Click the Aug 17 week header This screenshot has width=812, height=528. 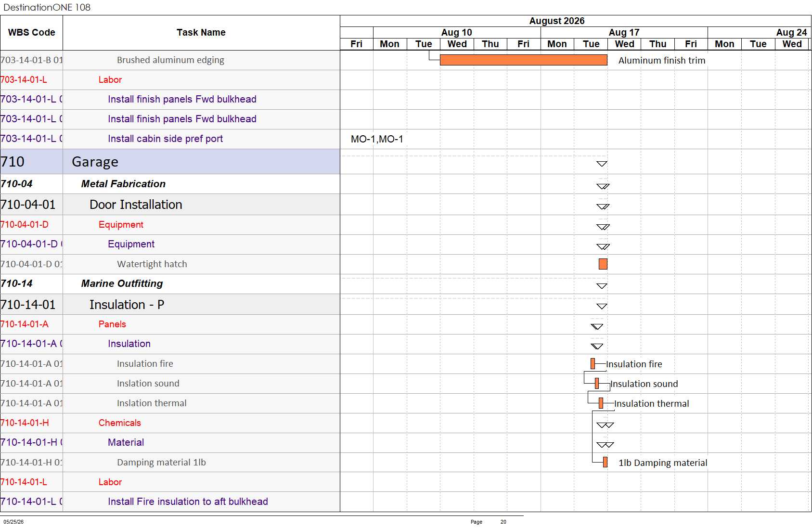(x=624, y=32)
